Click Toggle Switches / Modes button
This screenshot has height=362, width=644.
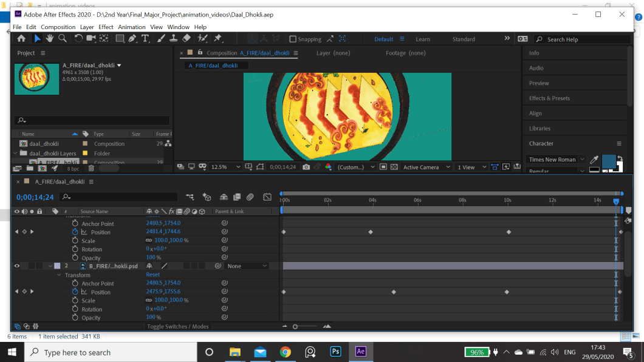(x=178, y=326)
